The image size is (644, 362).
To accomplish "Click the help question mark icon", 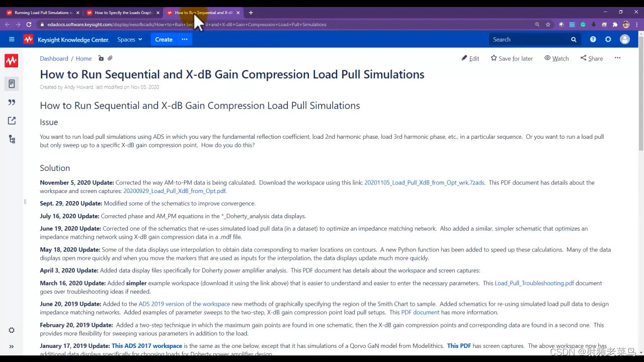I will tap(593, 39).
